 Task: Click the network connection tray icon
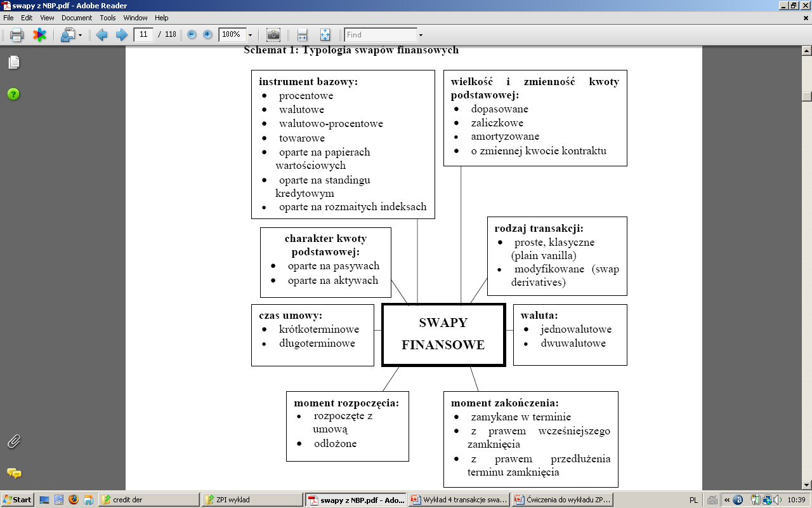(766, 500)
